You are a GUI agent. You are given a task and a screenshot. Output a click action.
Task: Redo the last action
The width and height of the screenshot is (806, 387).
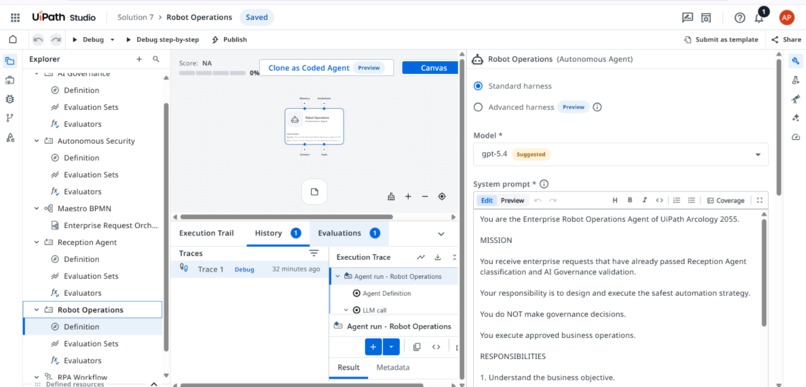56,40
